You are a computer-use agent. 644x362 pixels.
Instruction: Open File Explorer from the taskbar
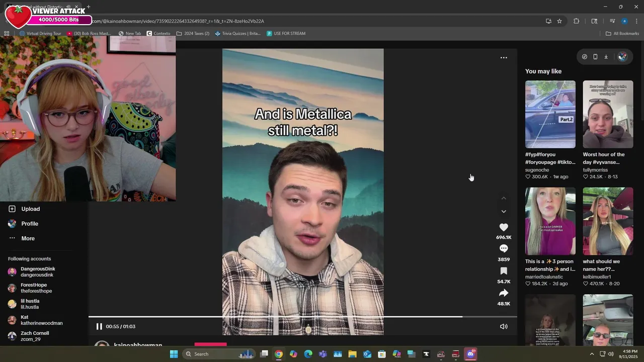click(x=352, y=354)
